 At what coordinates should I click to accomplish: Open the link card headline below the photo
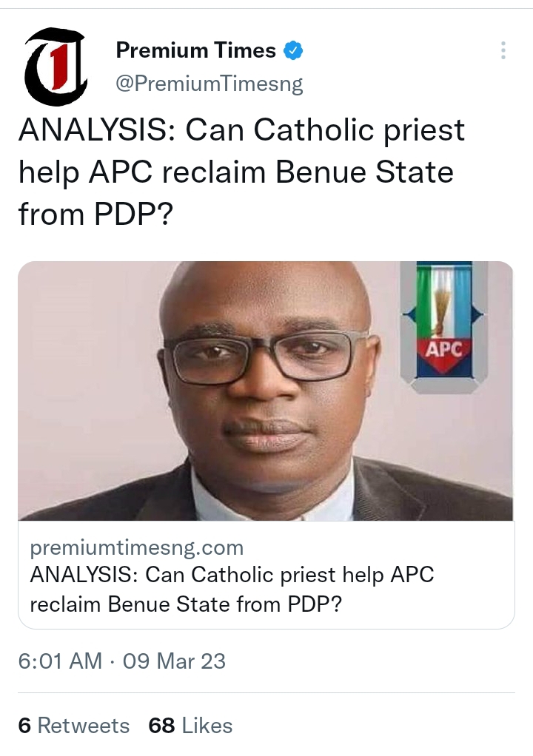tap(232, 575)
